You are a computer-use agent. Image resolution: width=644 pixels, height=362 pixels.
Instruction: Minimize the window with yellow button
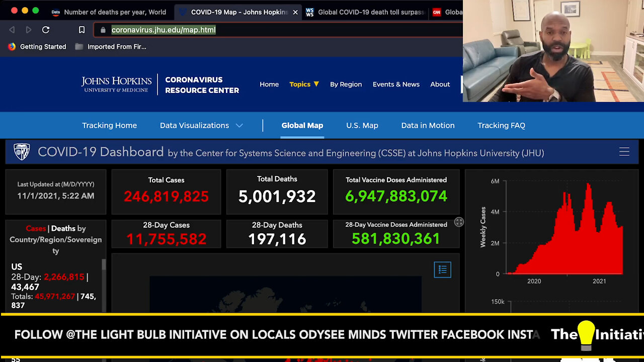(x=25, y=11)
